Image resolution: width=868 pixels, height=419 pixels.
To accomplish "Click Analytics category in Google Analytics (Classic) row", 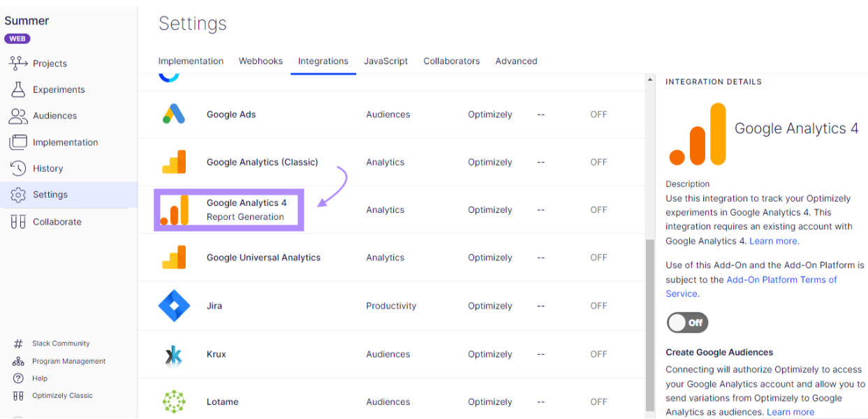I will pyautogui.click(x=385, y=162).
